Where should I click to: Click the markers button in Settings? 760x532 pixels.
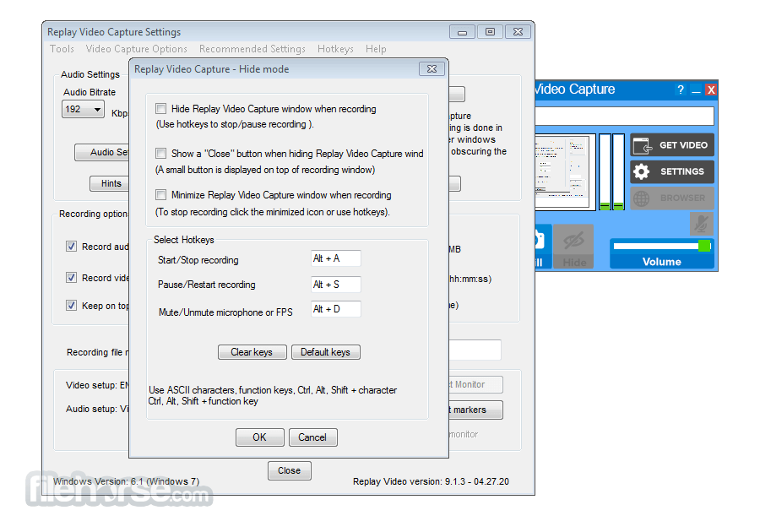[x=475, y=410]
